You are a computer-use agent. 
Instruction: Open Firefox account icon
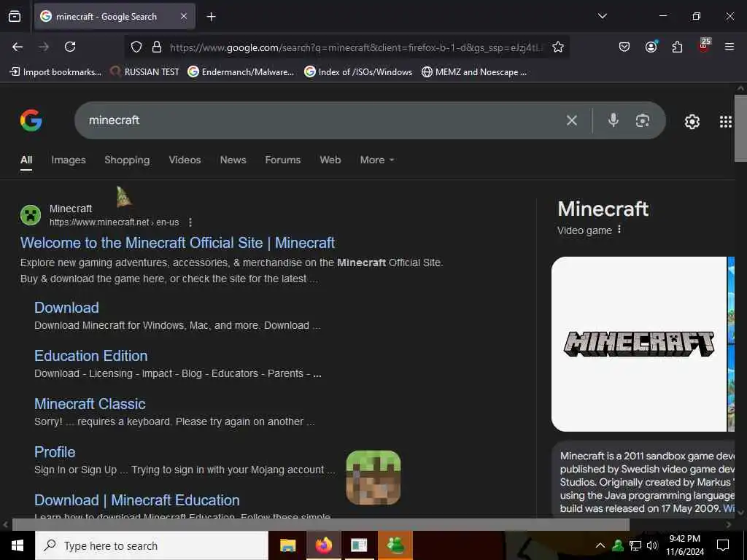tap(651, 47)
